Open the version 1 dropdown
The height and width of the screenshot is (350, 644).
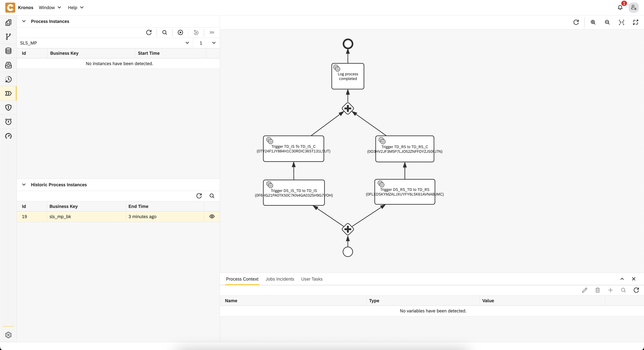click(206, 43)
